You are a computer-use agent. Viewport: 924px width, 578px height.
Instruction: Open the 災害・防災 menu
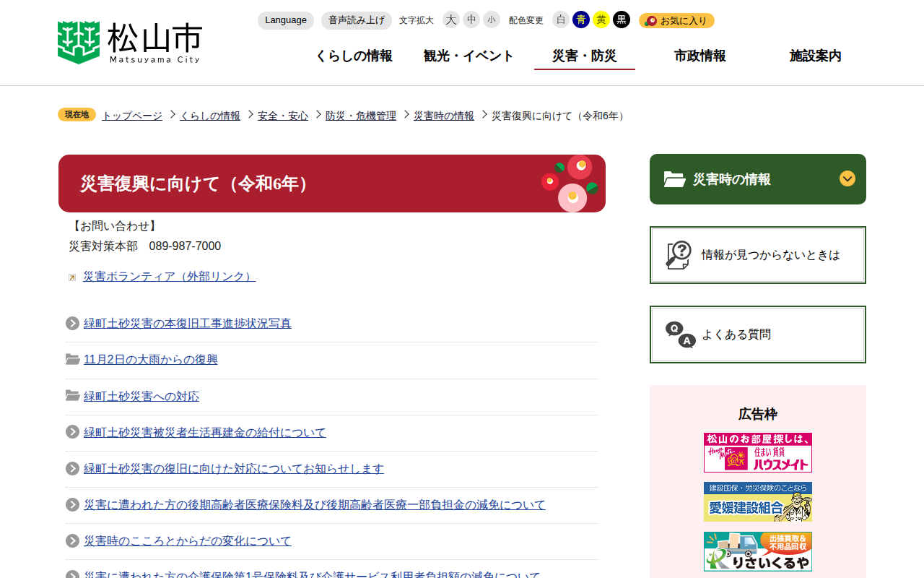[585, 56]
